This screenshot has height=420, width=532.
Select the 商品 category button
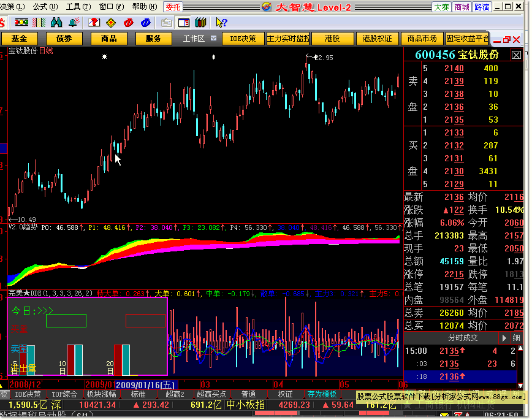point(108,39)
